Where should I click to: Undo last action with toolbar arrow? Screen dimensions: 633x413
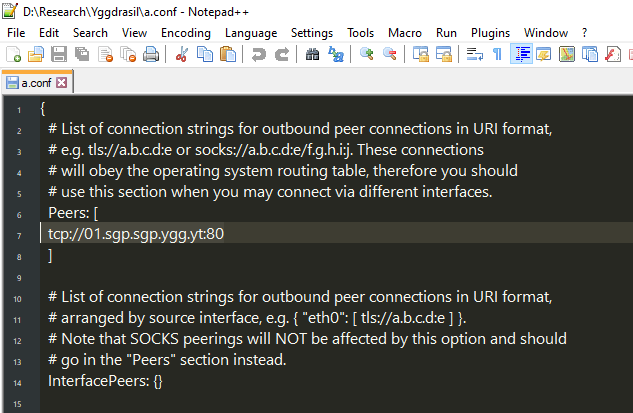click(x=258, y=54)
